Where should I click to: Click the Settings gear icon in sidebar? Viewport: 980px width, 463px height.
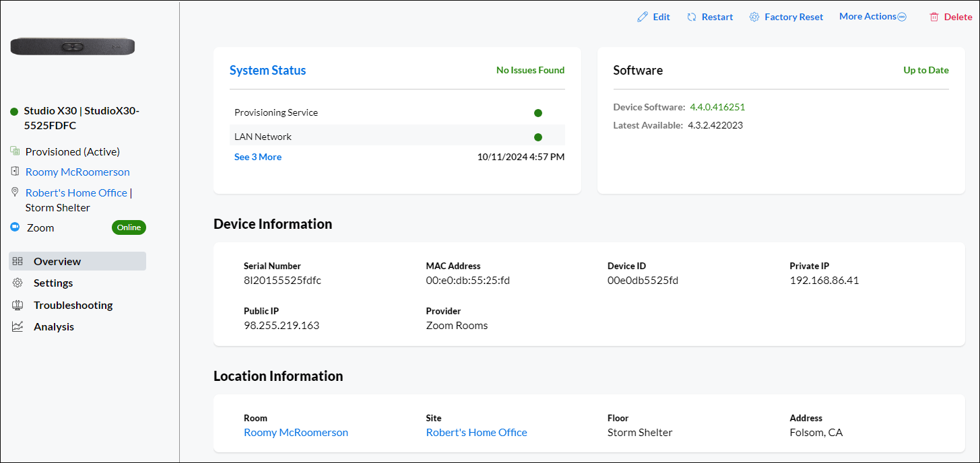18,283
